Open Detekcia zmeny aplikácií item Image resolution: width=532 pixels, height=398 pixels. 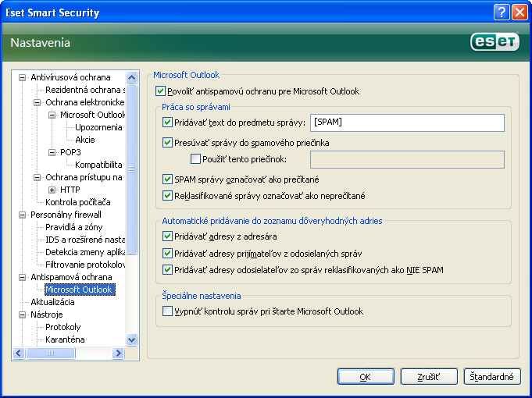pyautogui.click(x=85, y=252)
